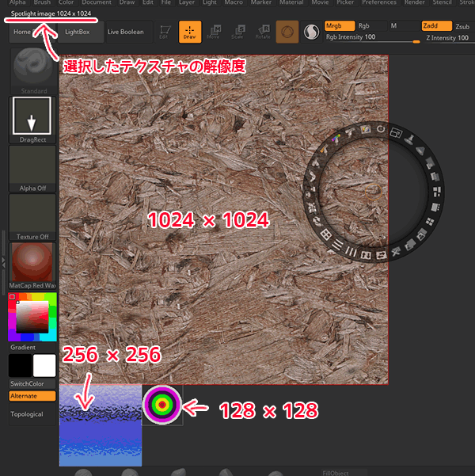Click the LightBox button

tap(78, 32)
